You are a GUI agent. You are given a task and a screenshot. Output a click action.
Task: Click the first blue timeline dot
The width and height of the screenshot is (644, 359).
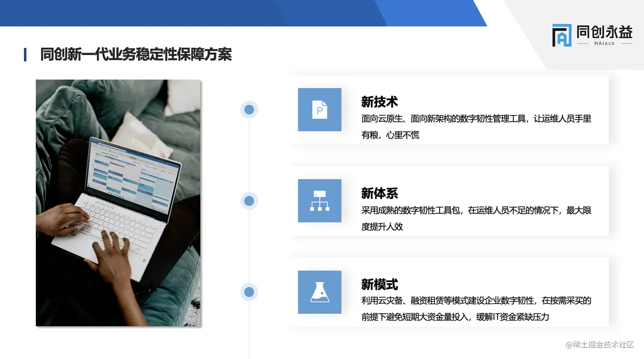pyautogui.click(x=249, y=109)
